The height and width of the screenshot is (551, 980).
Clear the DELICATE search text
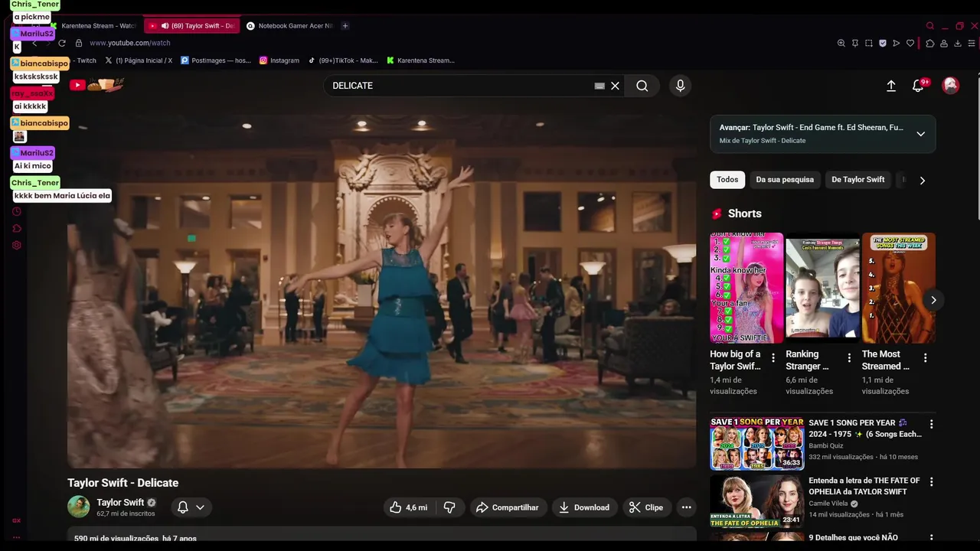click(615, 86)
